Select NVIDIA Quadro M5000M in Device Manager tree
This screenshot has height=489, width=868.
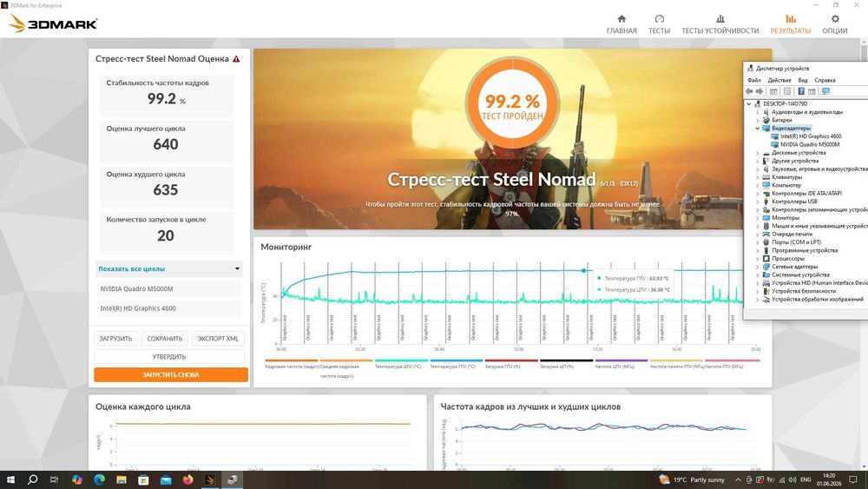pos(810,144)
